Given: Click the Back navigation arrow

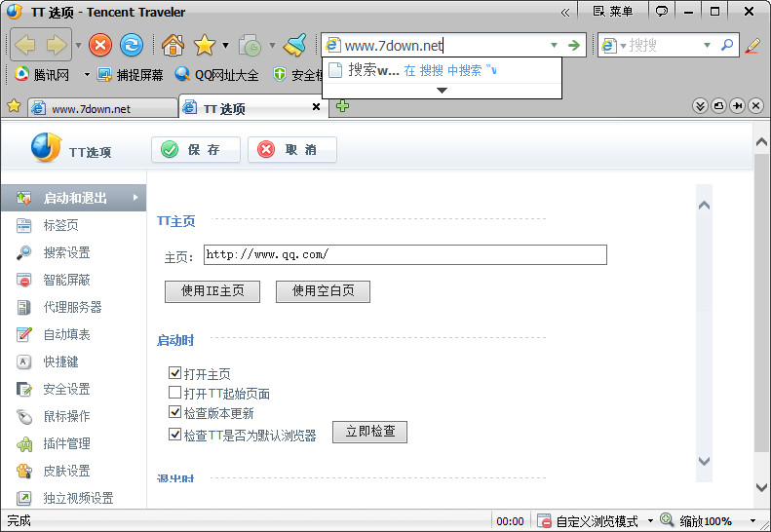Looking at the screenshot, I should tap(25, 45).
